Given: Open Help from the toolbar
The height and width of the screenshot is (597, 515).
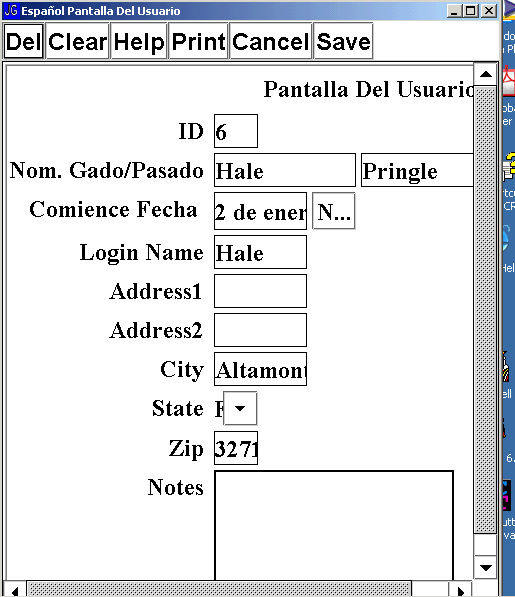Looking at the screenshot, I should [x=139, y=41].
